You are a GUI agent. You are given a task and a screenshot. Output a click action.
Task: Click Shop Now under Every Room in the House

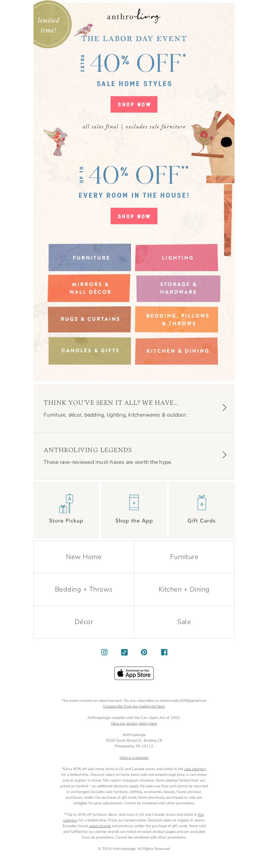(134, 216)
